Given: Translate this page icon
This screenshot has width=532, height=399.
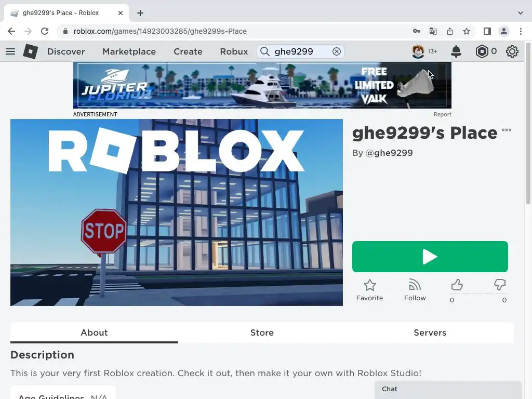Looking at the screenshot, I should pos(433,31).
